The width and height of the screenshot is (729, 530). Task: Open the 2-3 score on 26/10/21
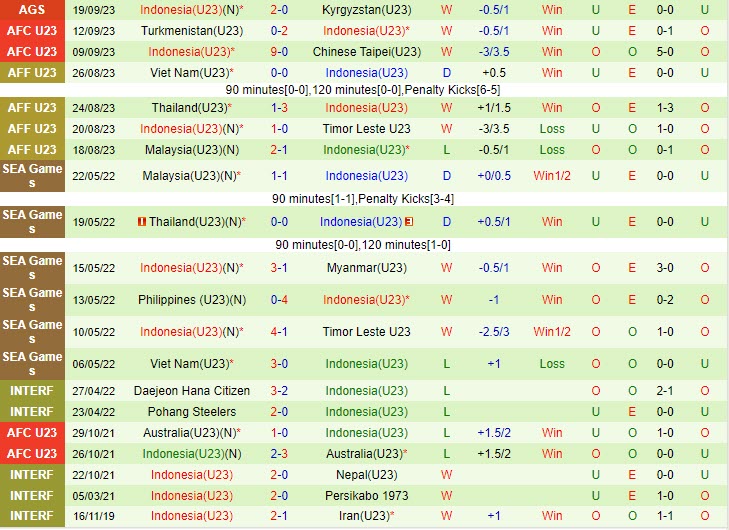point(279,454)
